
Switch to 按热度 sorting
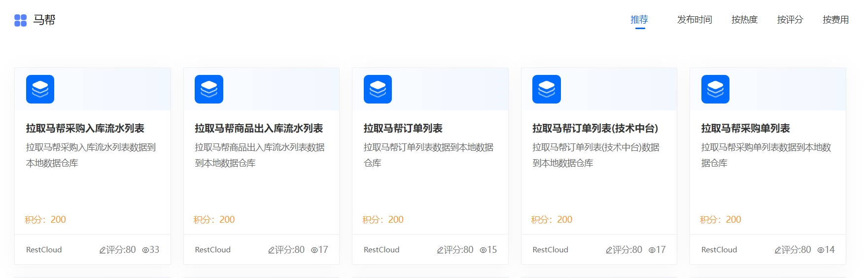click(x=744, y=20)
